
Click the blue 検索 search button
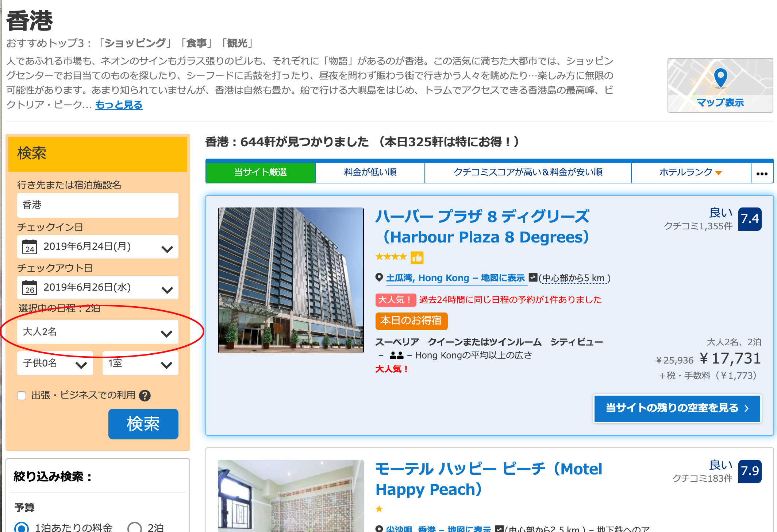tap(143, 424)
